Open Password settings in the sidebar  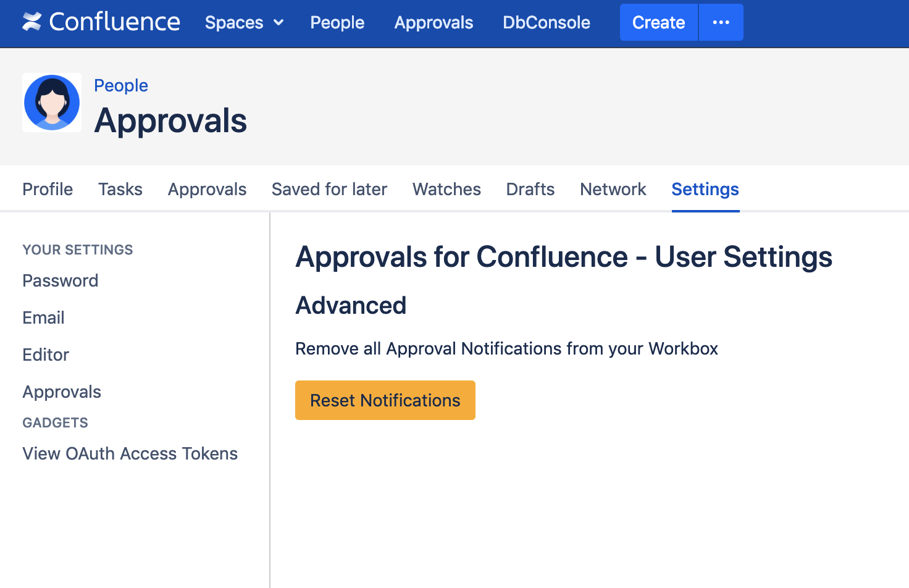point(61,280)
